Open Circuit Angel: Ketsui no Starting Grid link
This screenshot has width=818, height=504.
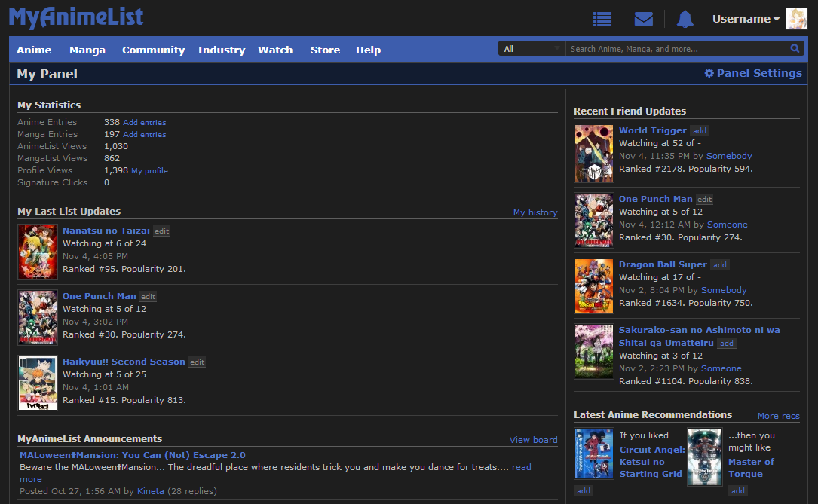(652, 462)
